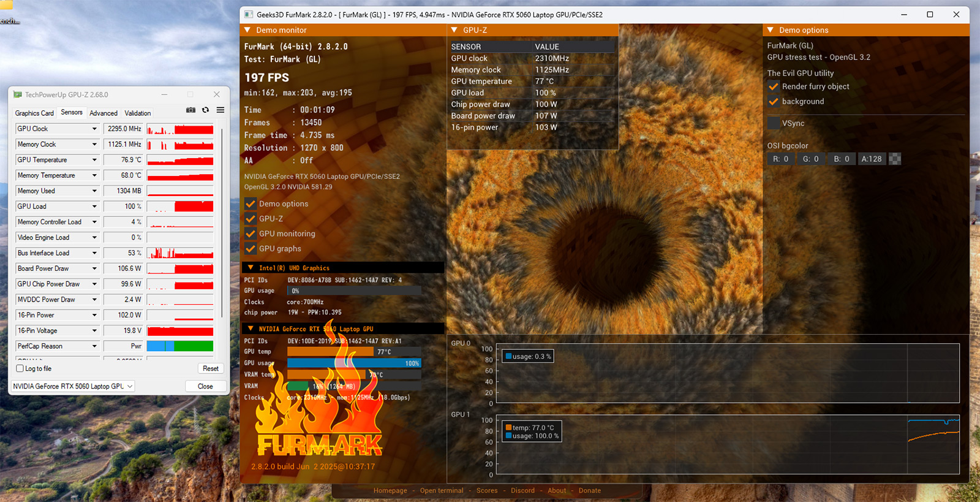Open the Homepage link in FurMark
The width and height of the screenshot is (980, 502).
point(390,490)
